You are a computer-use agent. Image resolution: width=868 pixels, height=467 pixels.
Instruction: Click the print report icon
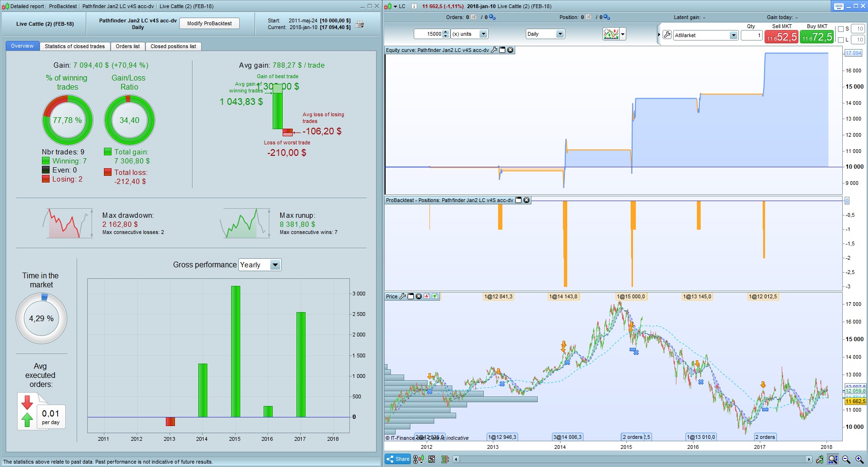(x=360, y=24)
